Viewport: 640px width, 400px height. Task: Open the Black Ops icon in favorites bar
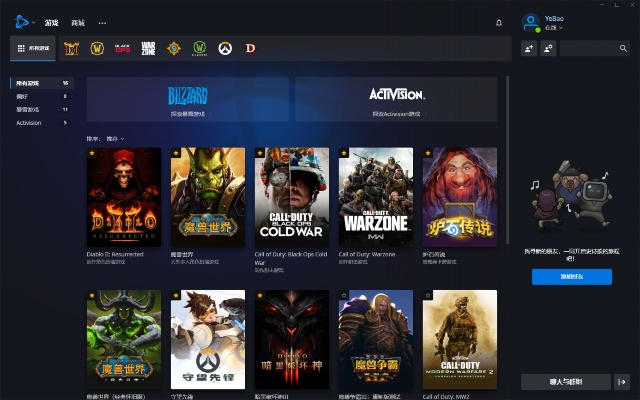click(123, 48)
